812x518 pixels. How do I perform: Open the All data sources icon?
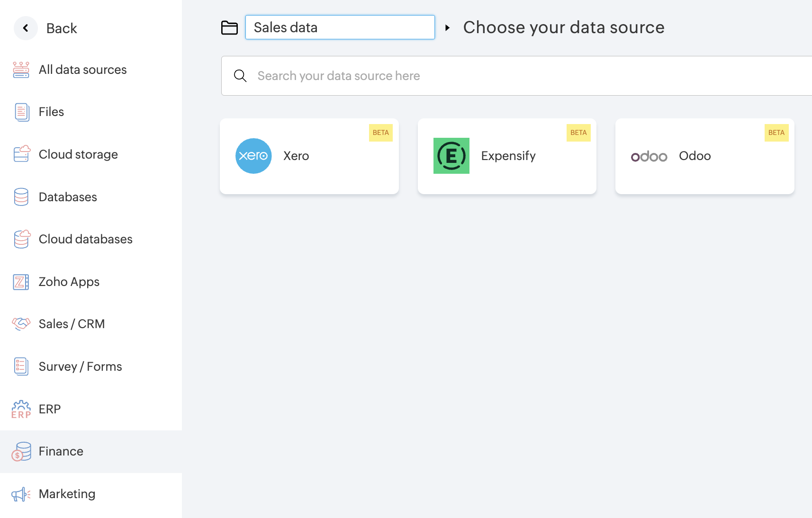point(21,70)
